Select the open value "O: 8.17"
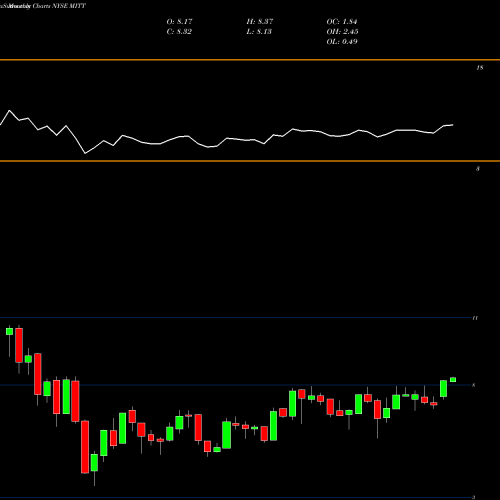Viewport: 500px width, 500px height. coord(179,22)
